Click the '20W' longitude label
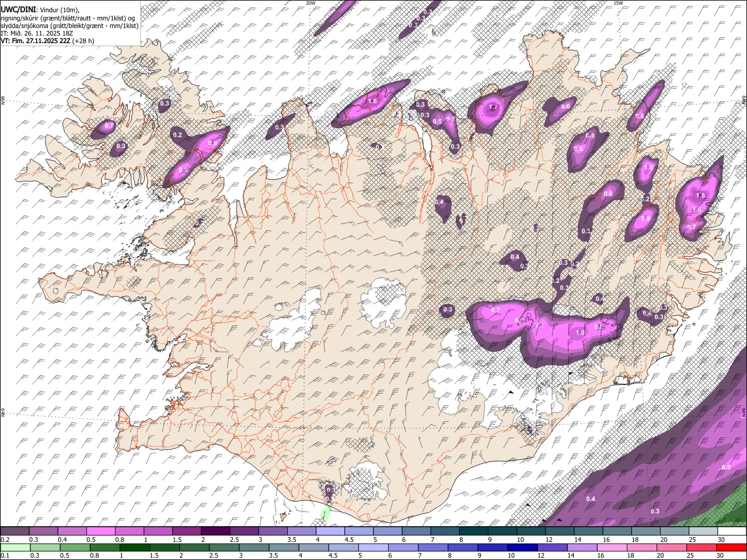747x560 pixels. pos(310,3)
